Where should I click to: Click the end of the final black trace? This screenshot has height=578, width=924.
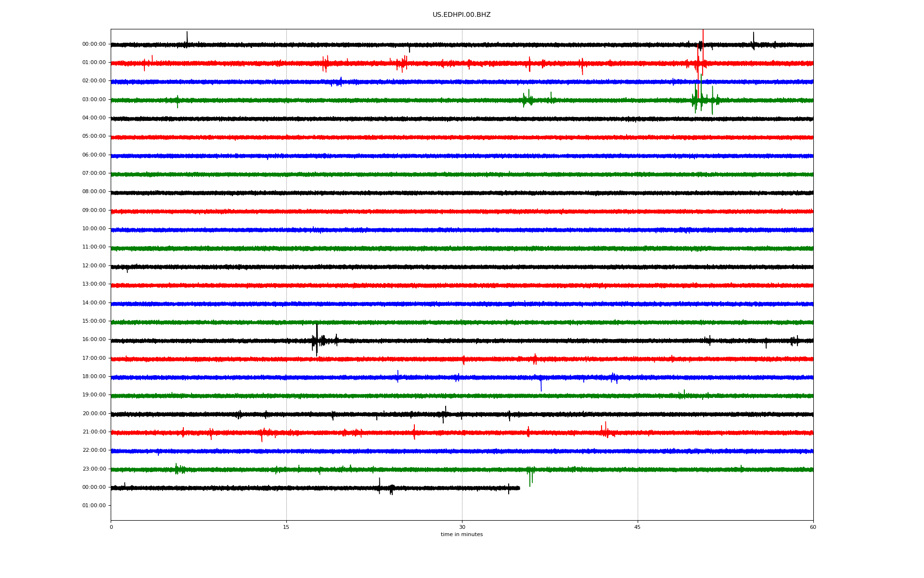(x=519, y=488)
